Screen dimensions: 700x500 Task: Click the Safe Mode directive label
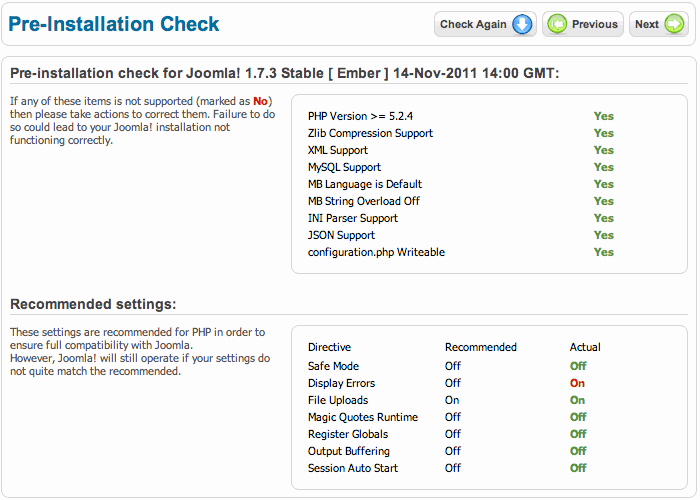coord(333,366)
